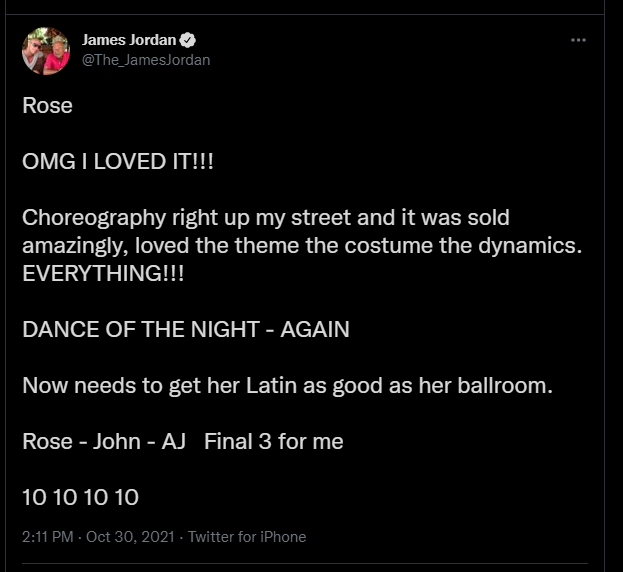Click the '10 10 10 10' scores line
The width and height of the screenshot is (623, 572).
coord(80,497)
